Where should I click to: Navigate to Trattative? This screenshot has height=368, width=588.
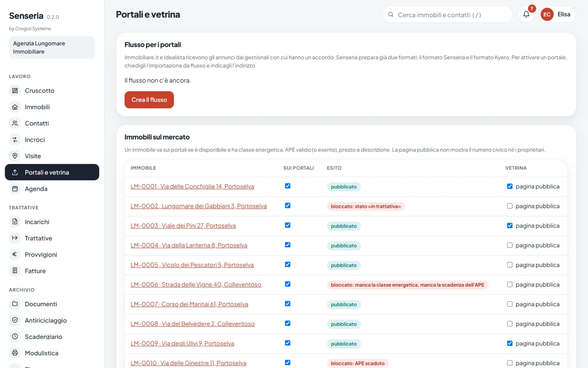point(52,238)
